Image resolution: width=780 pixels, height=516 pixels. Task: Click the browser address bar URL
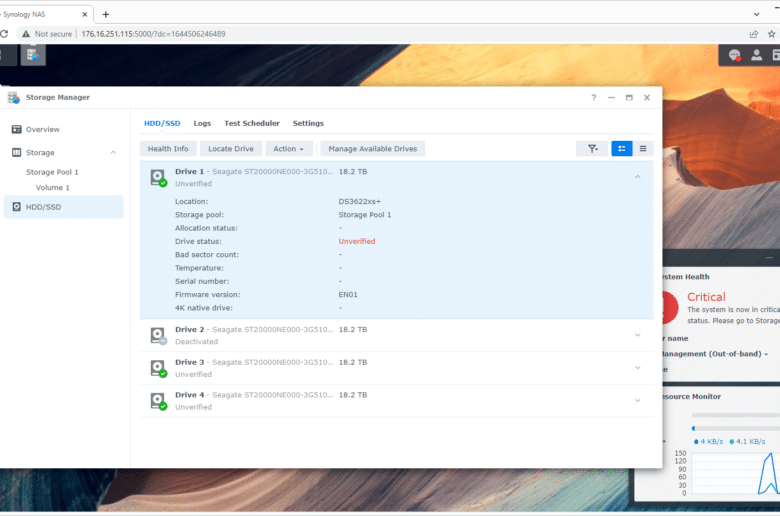coord(153,34)
